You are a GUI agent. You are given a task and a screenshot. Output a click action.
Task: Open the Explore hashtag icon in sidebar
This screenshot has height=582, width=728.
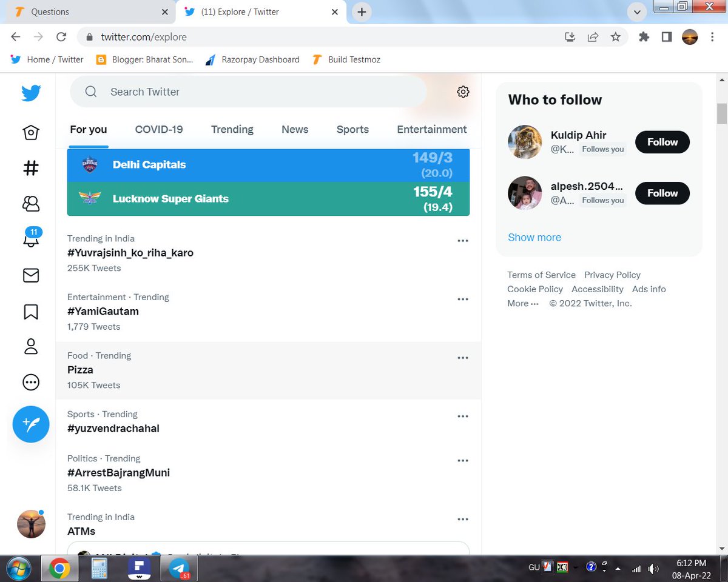tap(31, 168)
